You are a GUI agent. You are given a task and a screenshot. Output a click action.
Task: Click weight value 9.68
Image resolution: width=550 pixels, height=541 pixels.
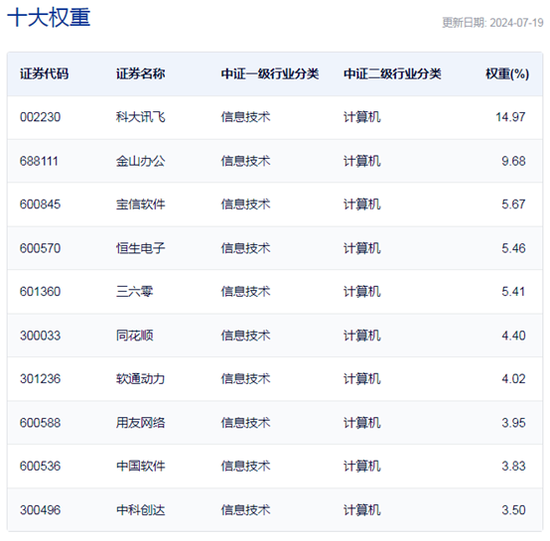coord(514,161)
